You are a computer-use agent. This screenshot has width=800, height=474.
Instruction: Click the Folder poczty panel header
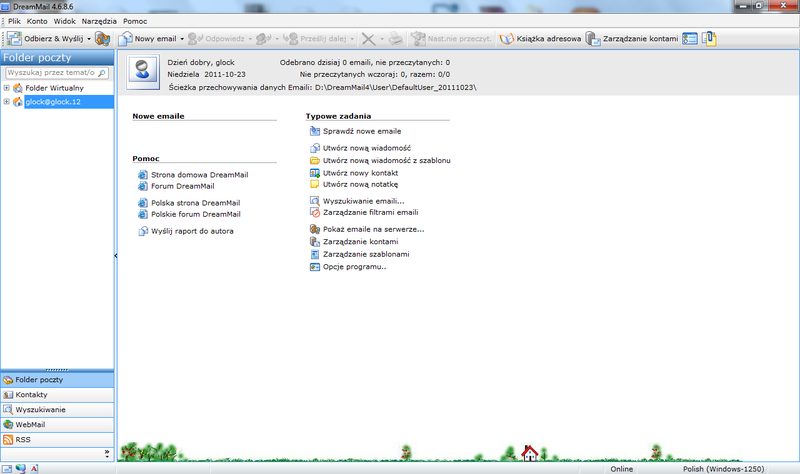(57, 57)
